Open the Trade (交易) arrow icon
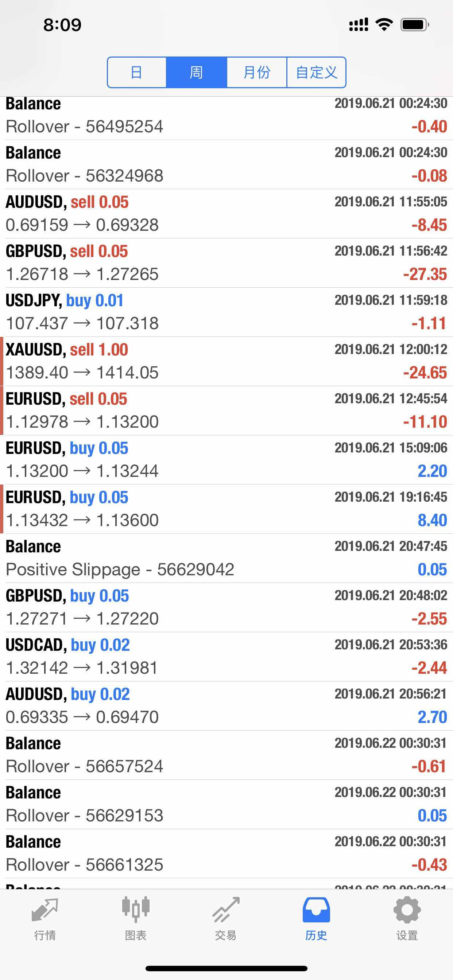The height and width of the screenshot is (980, 453). pyautogui.click(x=226, y=910)
